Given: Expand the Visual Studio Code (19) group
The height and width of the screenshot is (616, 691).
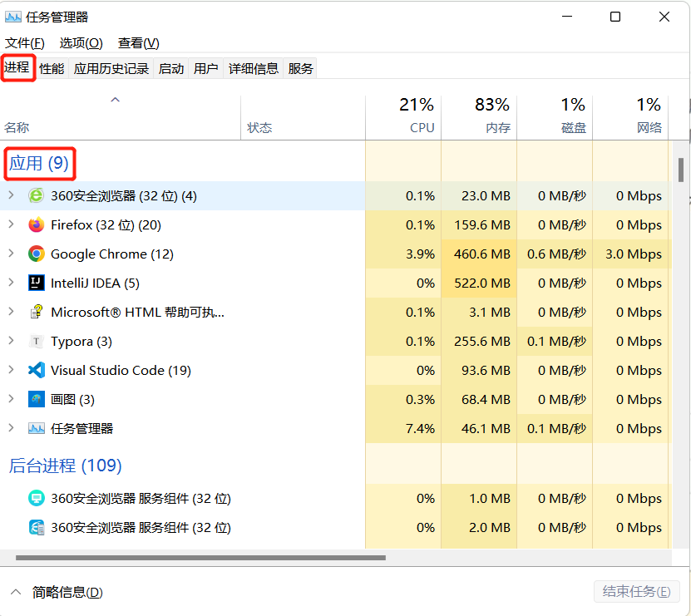Looking at the screenshot, I should (x=11, y=370).
